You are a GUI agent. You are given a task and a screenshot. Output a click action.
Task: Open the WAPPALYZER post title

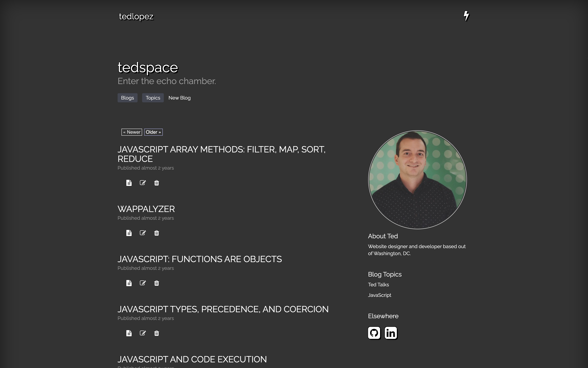[146, 209]
